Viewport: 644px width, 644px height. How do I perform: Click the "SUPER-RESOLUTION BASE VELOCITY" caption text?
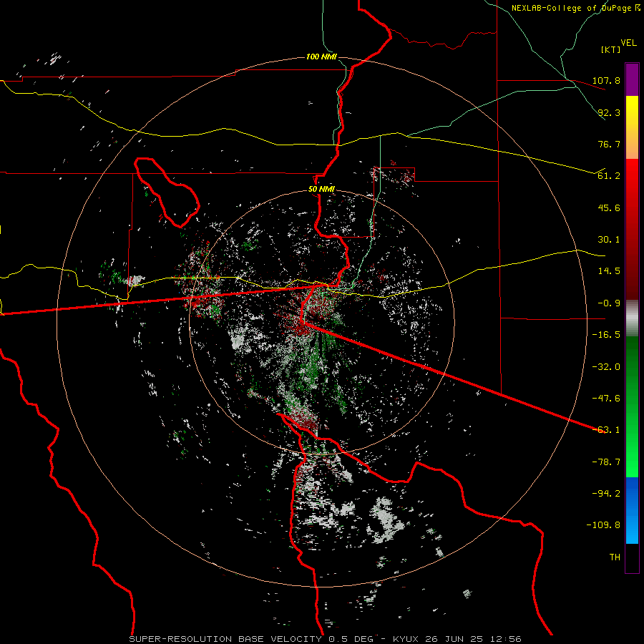[225, 639]
